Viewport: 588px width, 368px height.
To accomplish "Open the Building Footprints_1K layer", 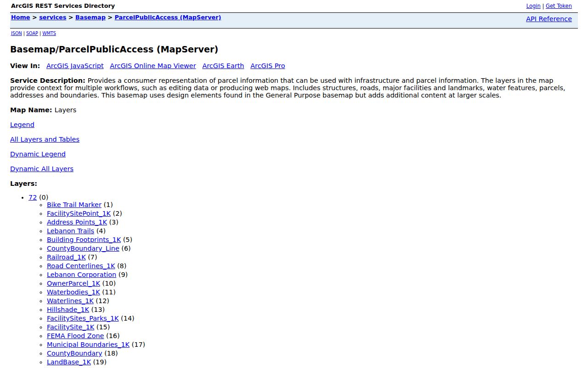I will pyautogui.click(x=84, y=240).
